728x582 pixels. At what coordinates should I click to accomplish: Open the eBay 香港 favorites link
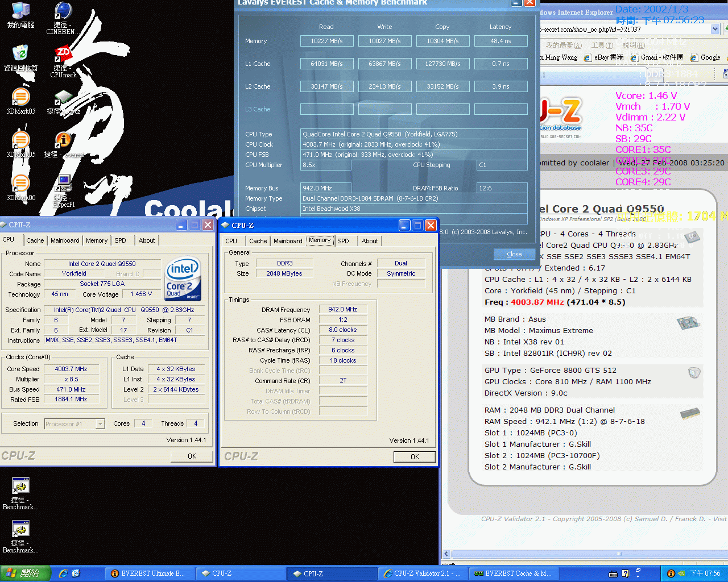pos(603,57)
